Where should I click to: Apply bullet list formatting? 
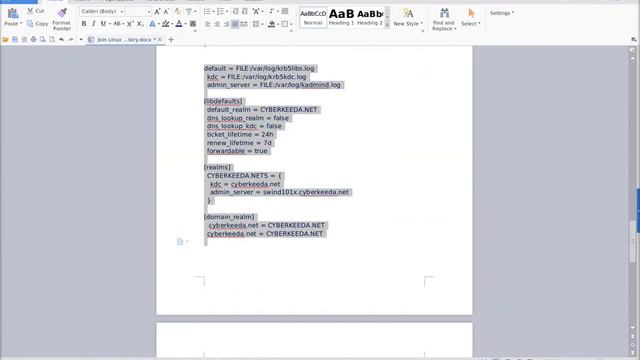click(x=207, y=11)
